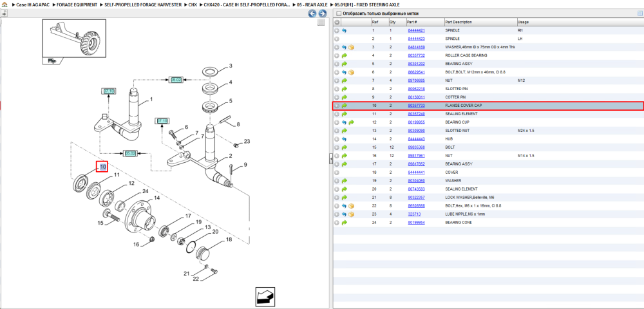Click the toolbar icon at diagram panel top-left
The image size is (644, 309).
coord(4,14)
